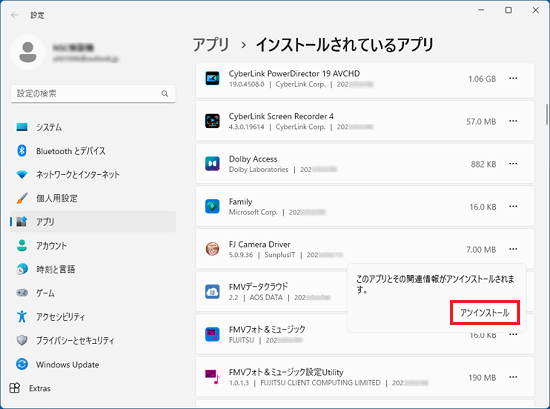
Task: Open more options for CyberLink PowerDirector
Action: (x=513, y=79)
